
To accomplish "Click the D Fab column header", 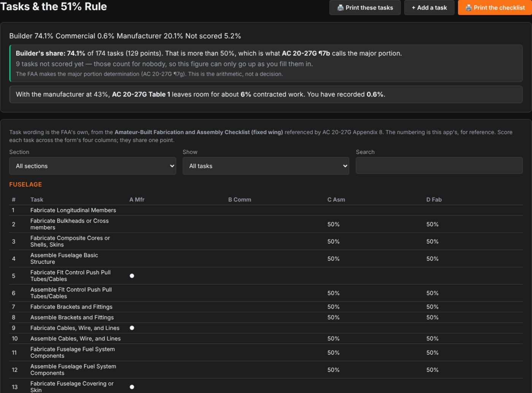I will tap(434, 200).
